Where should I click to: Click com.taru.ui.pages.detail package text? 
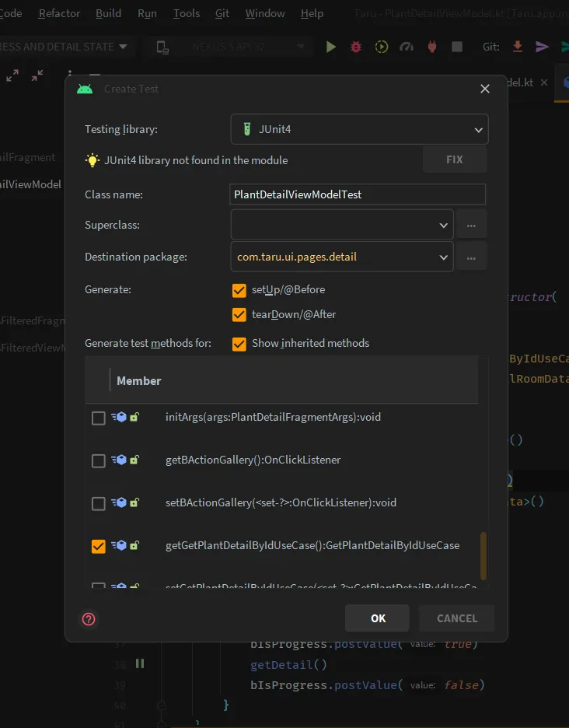coord(297,257)
